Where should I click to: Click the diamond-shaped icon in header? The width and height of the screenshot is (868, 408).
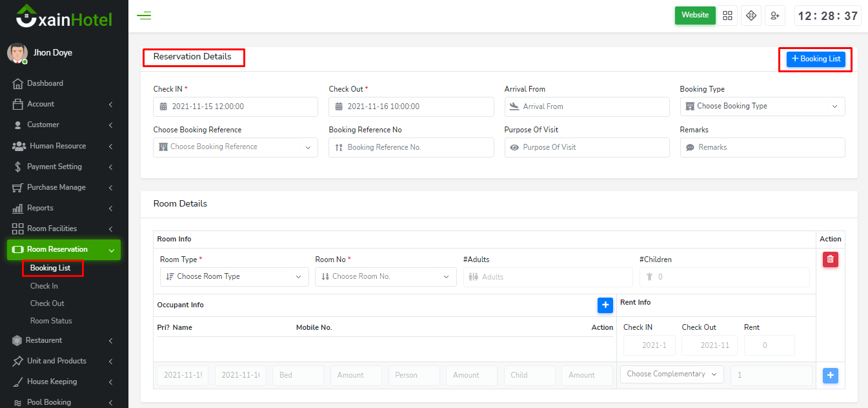point(751,15)
